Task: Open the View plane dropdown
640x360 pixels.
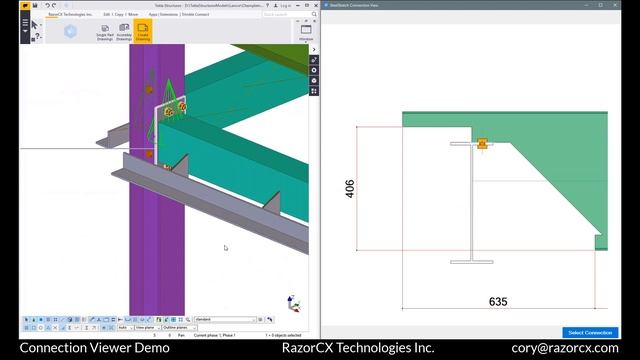Action: 147,328
